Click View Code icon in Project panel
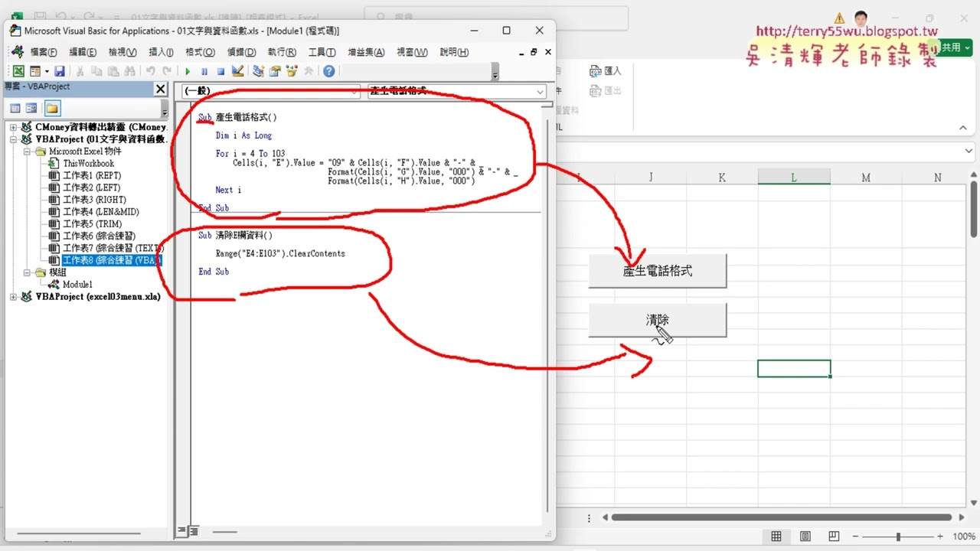Screen dimensions: 980x551 point(15,108)
